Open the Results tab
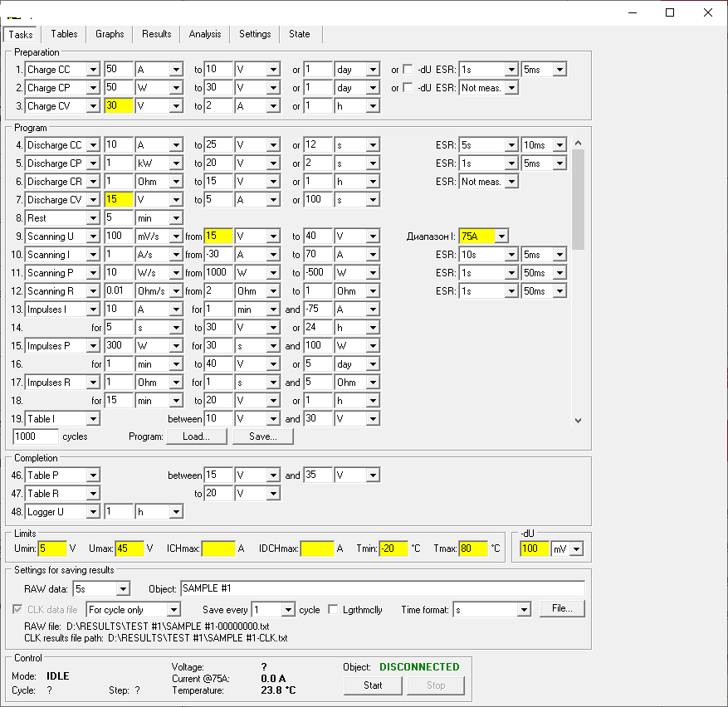This screenshot has width=728, height=707. [x=156, y=34]
